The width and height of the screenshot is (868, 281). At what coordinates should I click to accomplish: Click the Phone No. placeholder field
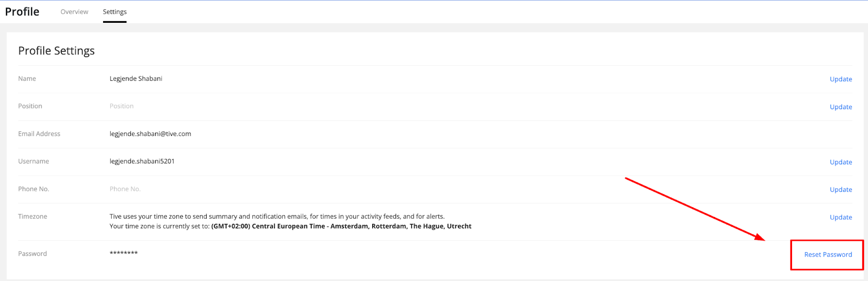(125, 189)
